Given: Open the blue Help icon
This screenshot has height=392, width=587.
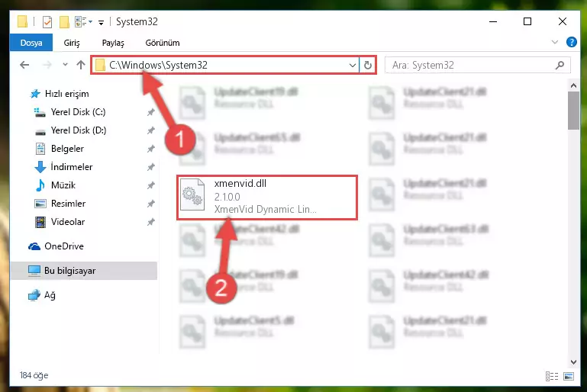Looking at the screenshot, I should pyautogui.click(x=571, y=42).
